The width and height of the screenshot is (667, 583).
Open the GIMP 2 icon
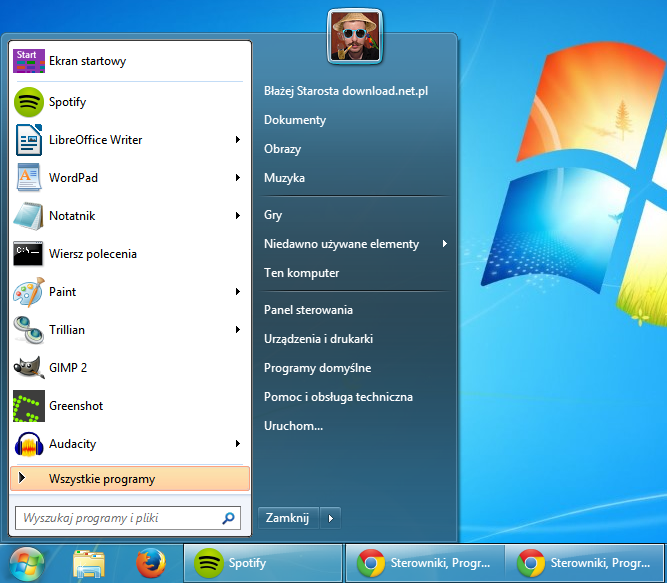(29, 367)
